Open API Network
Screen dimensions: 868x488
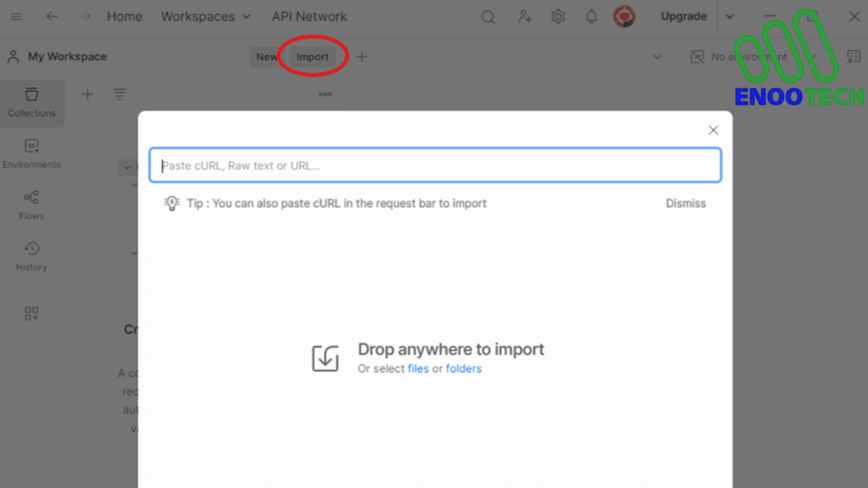tap(309, 17)
